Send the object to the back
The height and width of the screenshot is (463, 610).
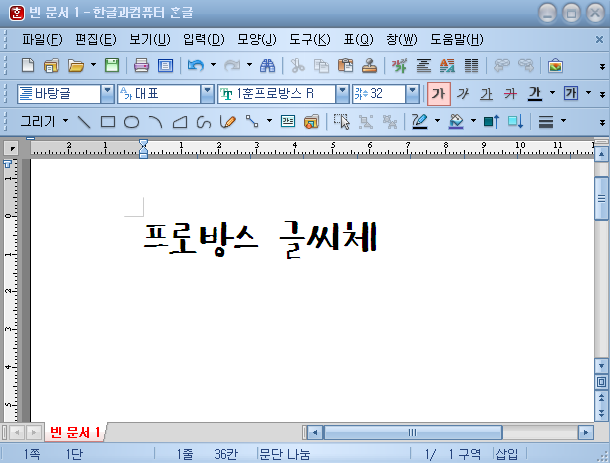[x=515, y=122]
